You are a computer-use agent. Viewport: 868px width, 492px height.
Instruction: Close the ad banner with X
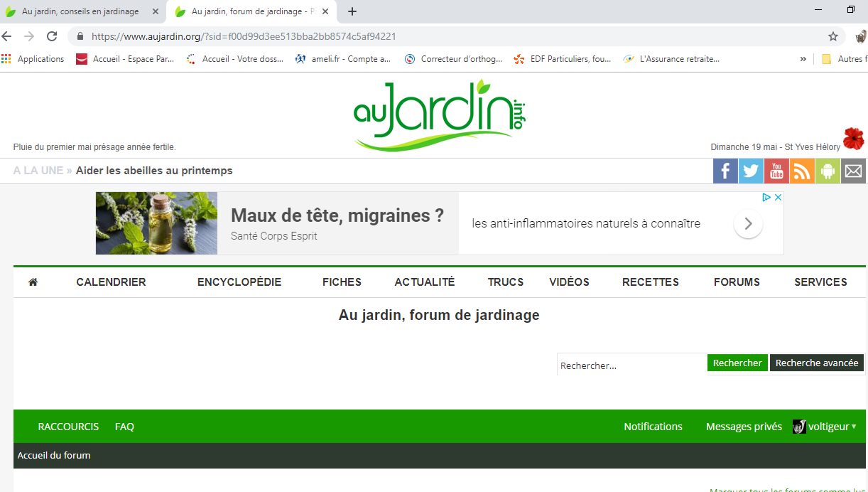(x=778, y=198)
